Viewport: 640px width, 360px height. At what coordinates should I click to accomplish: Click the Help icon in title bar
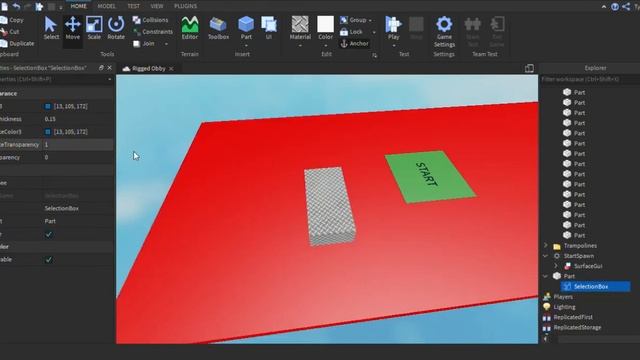[x=615, y=7]
